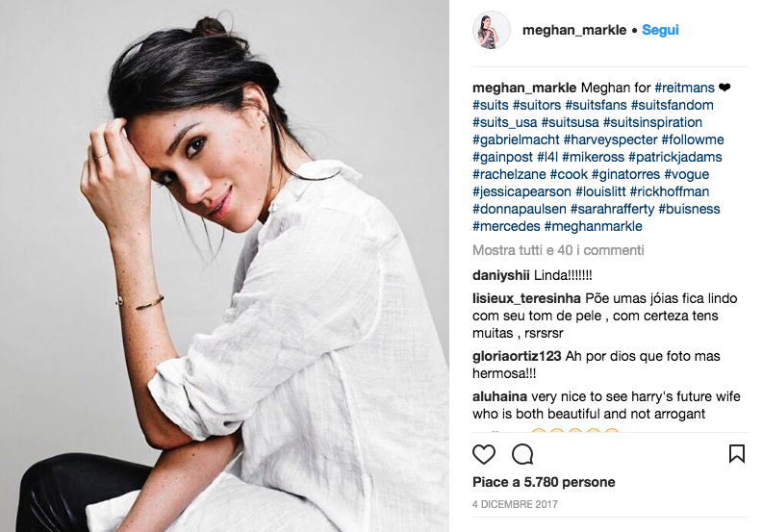Open the #patrickjadams hashtag

pos(675,157)
